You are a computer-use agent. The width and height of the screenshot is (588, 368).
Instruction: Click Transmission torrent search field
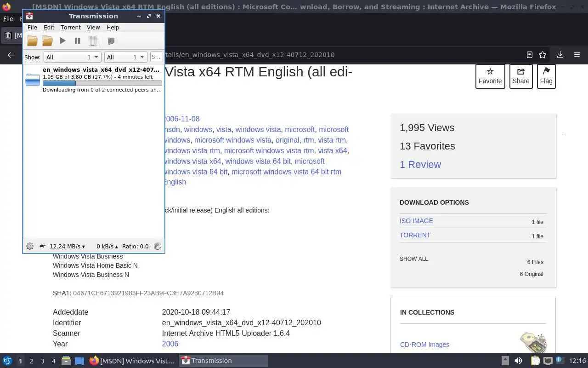click(156, 57)
